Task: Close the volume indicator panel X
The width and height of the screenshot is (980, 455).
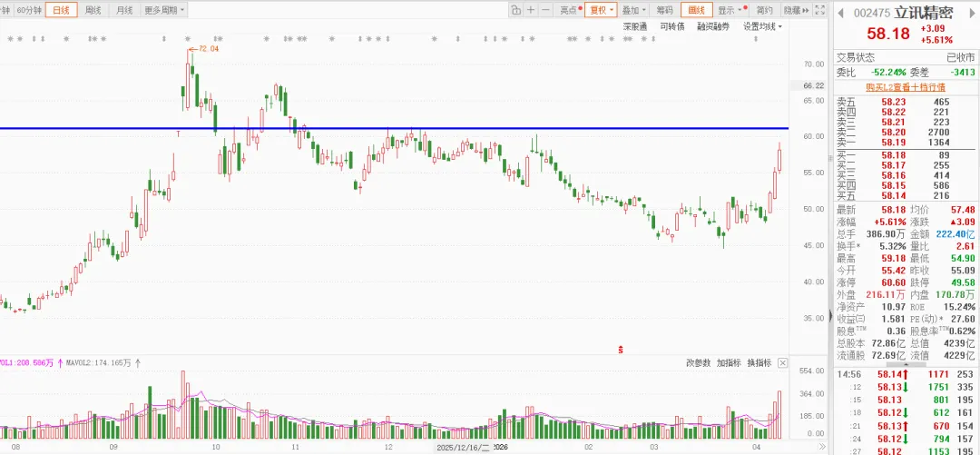Action: [x=782, y=363]
